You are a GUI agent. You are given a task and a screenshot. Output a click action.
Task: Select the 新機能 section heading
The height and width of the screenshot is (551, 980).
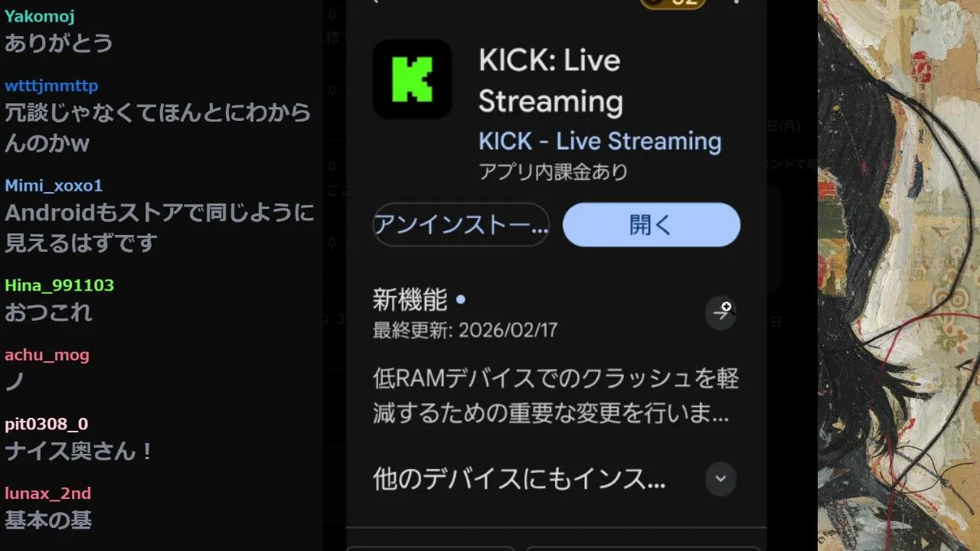tap(410, 300)
